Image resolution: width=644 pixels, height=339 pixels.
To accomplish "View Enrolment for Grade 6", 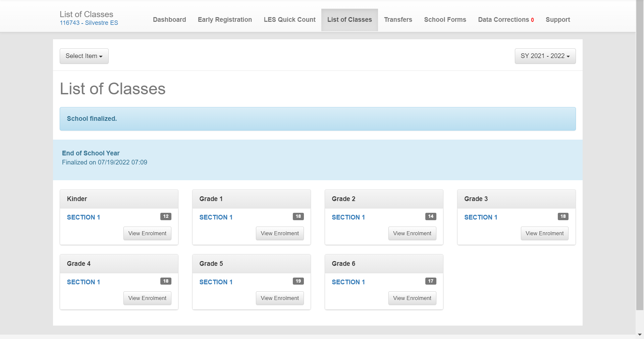I will coord(412,298).
